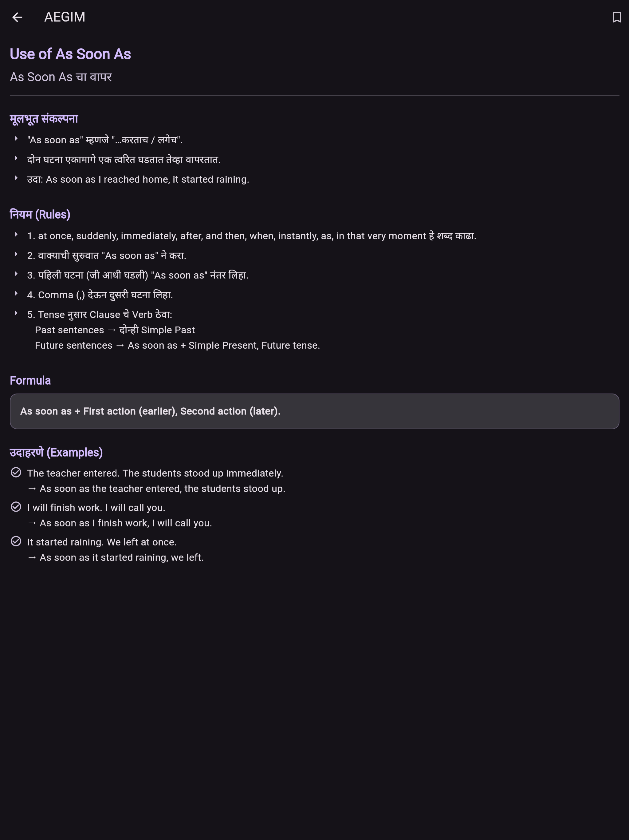Click the AEGIM title in header
Screen dimensions: 629x840
[x=65, y=17]
